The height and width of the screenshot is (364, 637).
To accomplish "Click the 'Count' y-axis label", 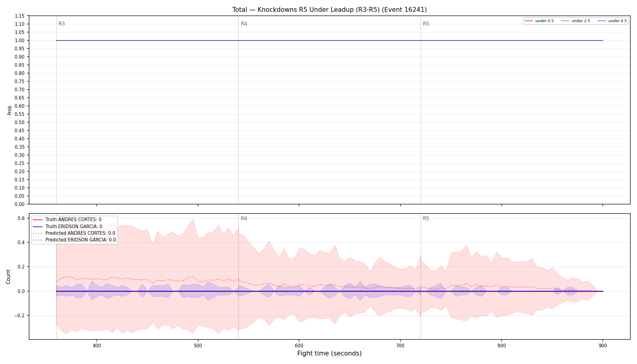I will pos(8,277).
